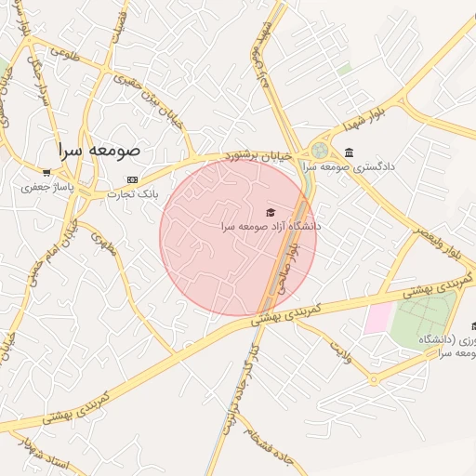This screenshot has width=476, height=476.
Task: Click the courthouse icon near دادگستری صومعه سرا
Action: 350,152
